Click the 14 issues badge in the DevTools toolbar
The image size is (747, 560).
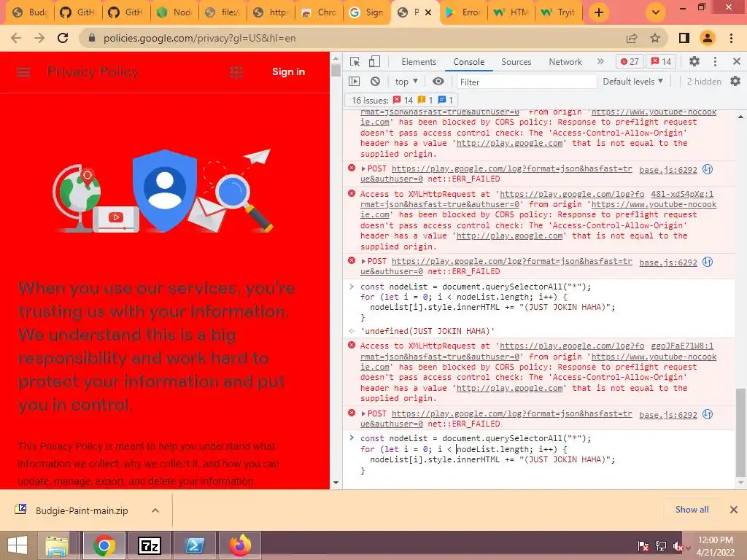(x=661, y=61)
